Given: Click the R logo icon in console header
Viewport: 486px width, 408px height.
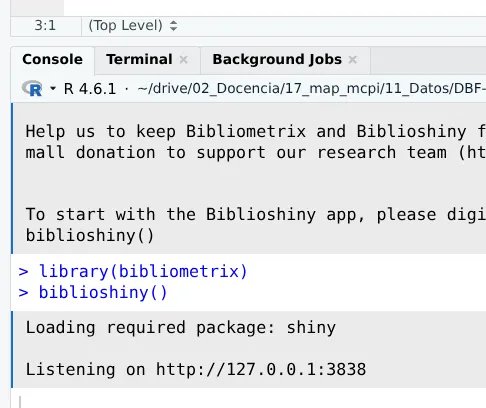Looking at the screenshot, I should [x=32, y=88].
